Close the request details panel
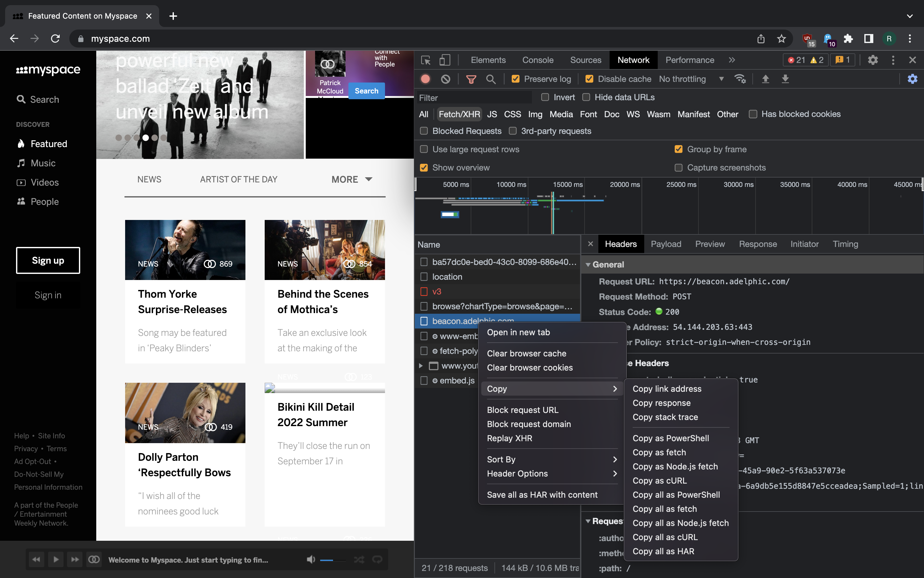 (590, 244)
